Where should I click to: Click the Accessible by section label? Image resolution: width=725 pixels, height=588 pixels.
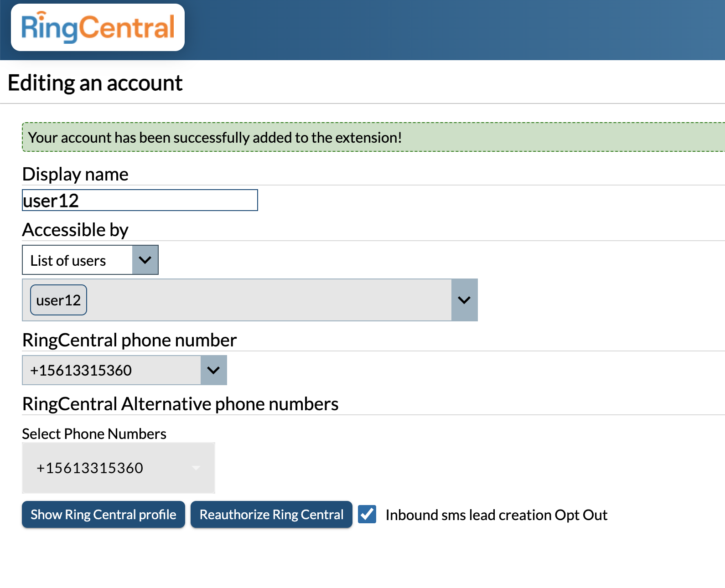point(75,230)
